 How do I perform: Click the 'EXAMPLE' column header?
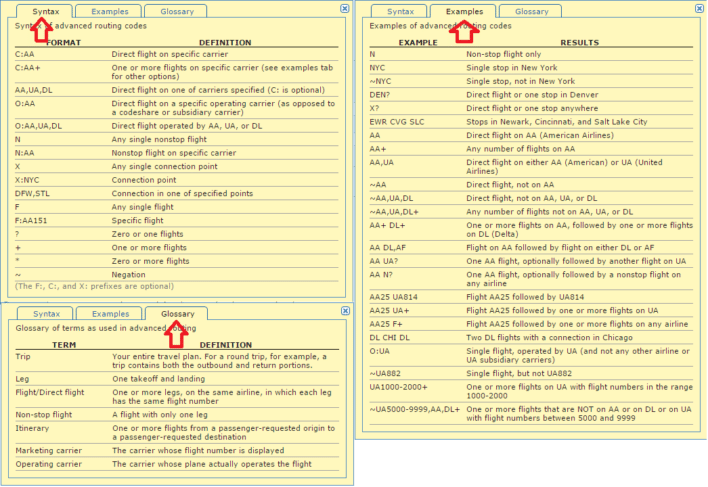418,42
